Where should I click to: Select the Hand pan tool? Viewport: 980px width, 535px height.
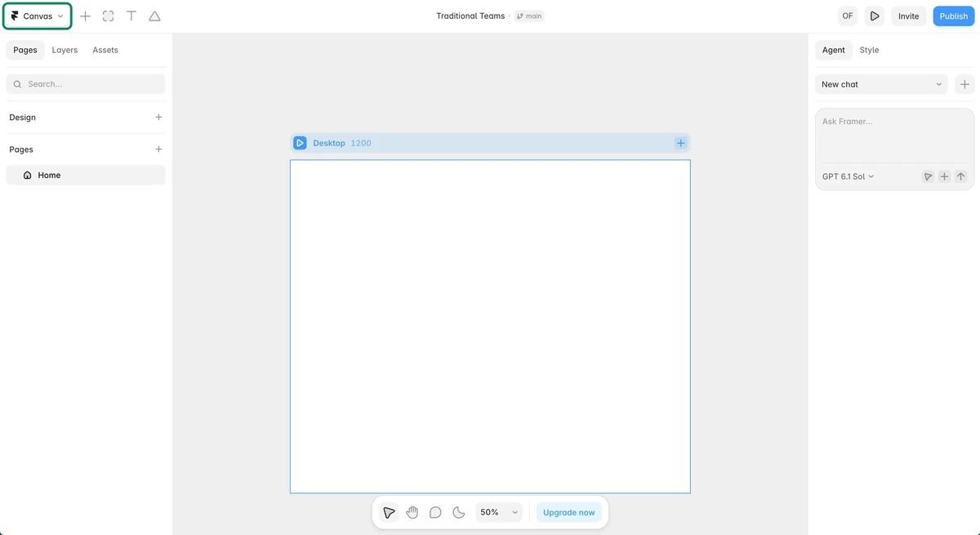pos(412,512)
